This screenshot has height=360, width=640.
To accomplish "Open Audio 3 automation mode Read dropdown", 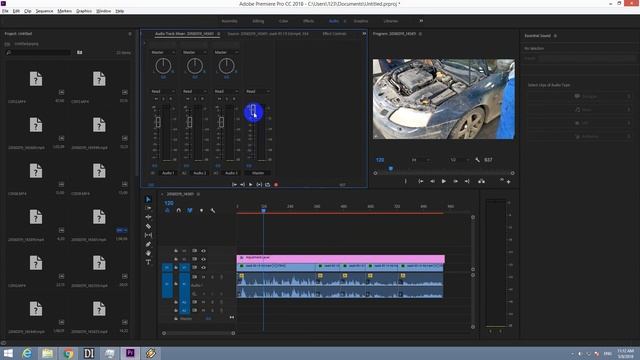I will pos(226,91).
